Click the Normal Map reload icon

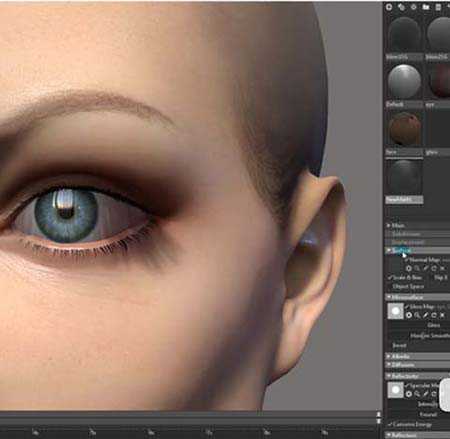point(434,268)
